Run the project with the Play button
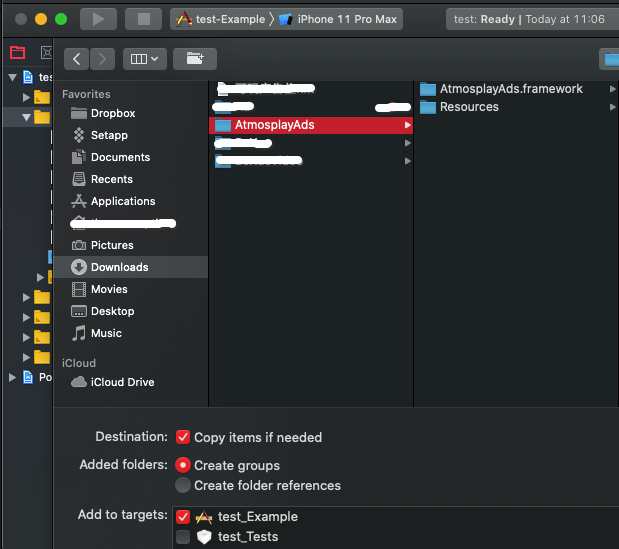Viewport: 619px width, 549px height. point(98,19)
